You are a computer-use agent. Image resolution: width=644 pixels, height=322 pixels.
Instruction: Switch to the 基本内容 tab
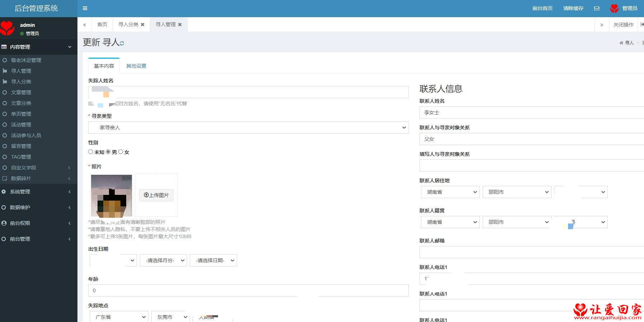104,66
